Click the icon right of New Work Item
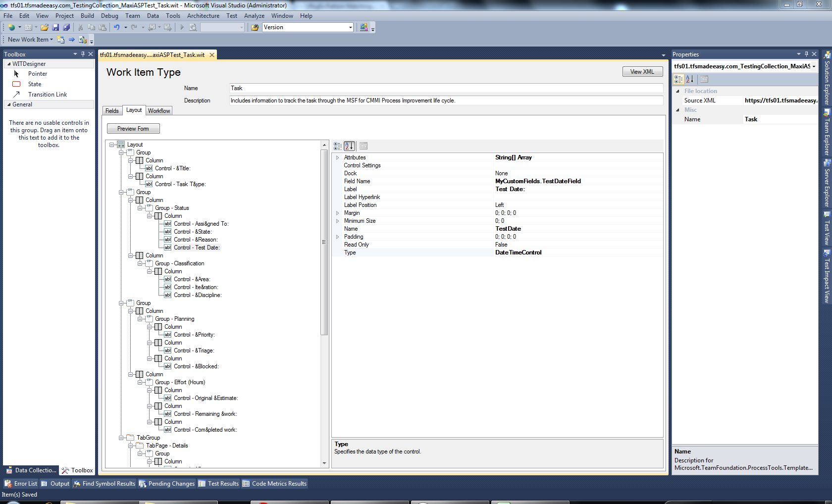This screenshot has width=832, height=504. pyautogui.click(x=60, y=40)
